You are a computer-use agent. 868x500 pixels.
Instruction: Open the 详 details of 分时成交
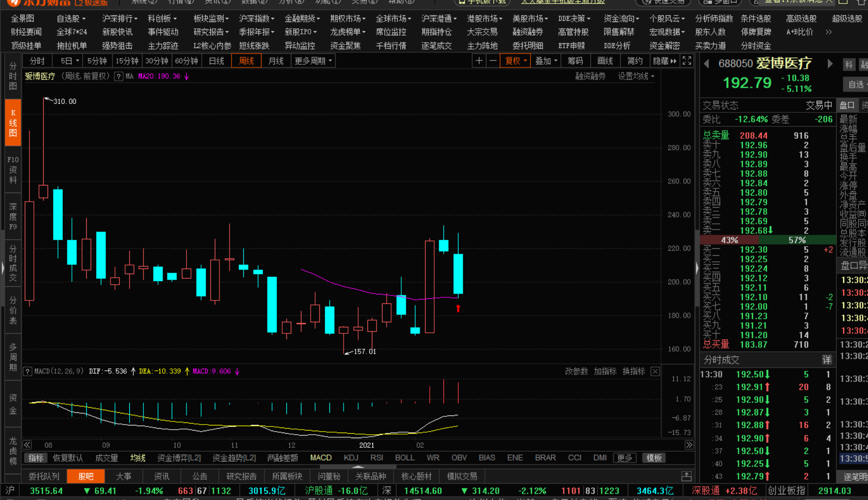tap(827, 360)
